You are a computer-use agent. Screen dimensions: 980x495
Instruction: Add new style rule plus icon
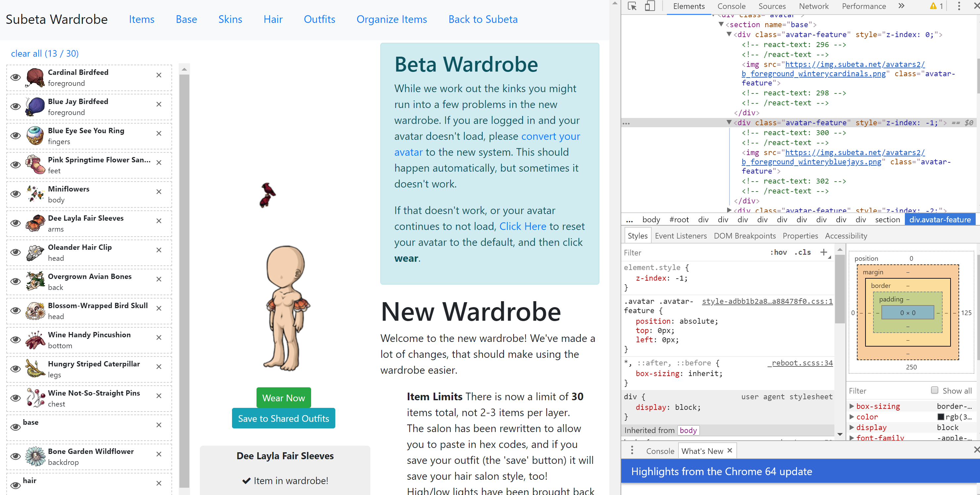click(824, 252)
